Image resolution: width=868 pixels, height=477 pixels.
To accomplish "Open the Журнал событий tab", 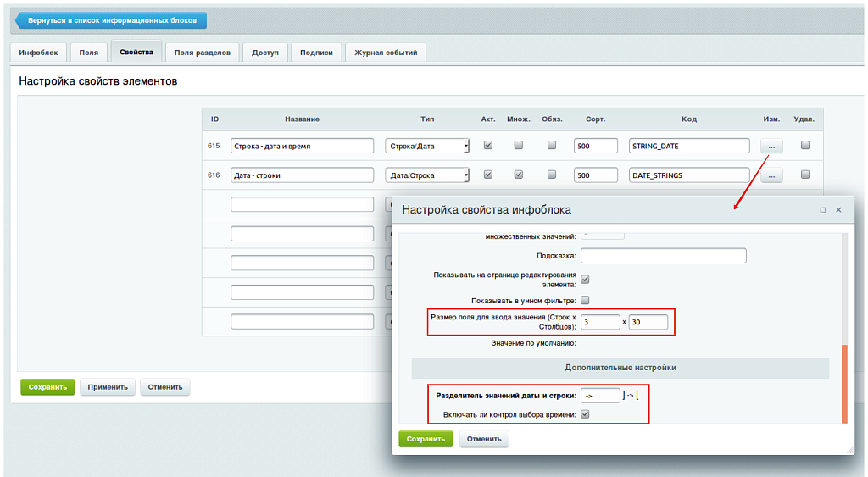I will 386,53.
